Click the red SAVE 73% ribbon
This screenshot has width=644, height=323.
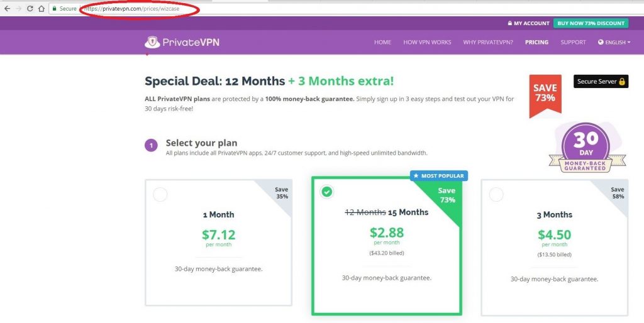(545, 96)
